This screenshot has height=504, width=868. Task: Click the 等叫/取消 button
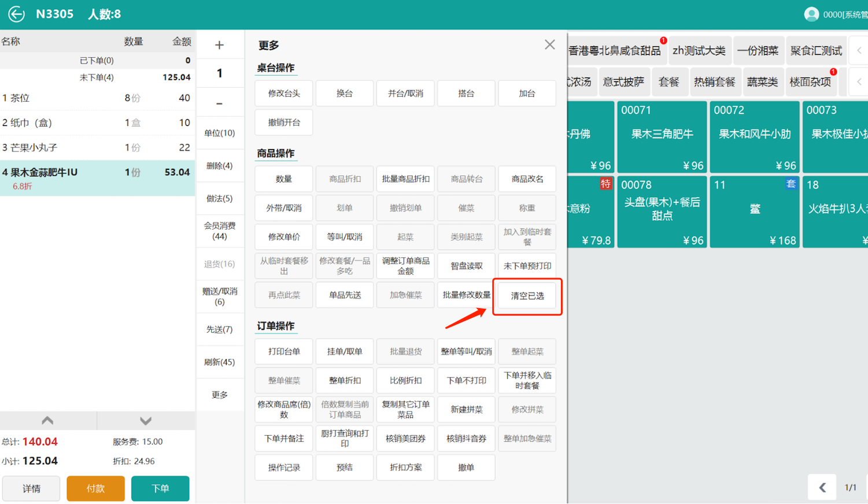click(x=345, y=236)
